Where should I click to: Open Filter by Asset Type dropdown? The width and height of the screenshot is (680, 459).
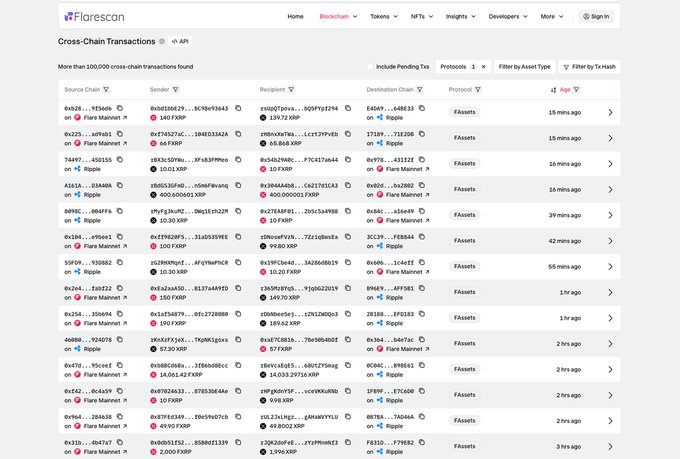524,66
